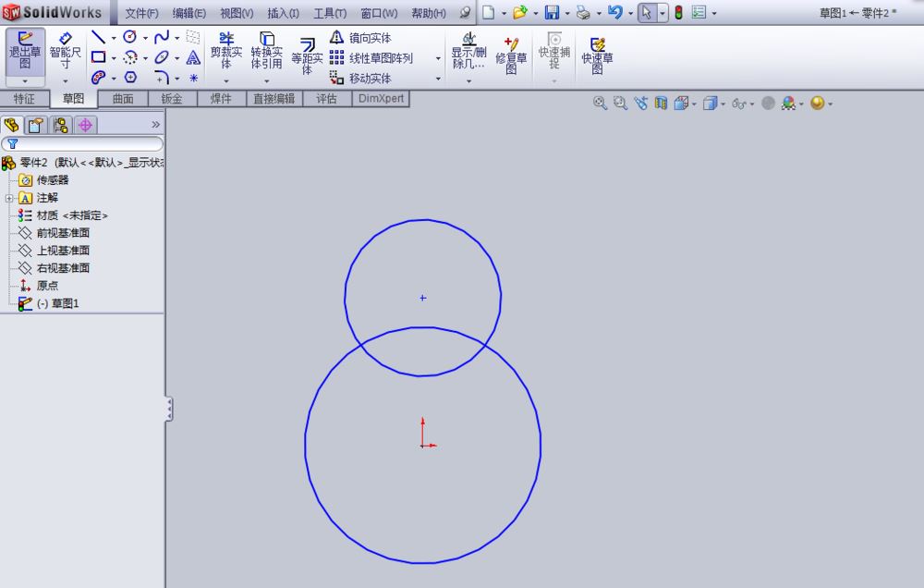Expand manager tabs with the » chevron
Viewport: 924px width, 588px height.
pos(155,125)
